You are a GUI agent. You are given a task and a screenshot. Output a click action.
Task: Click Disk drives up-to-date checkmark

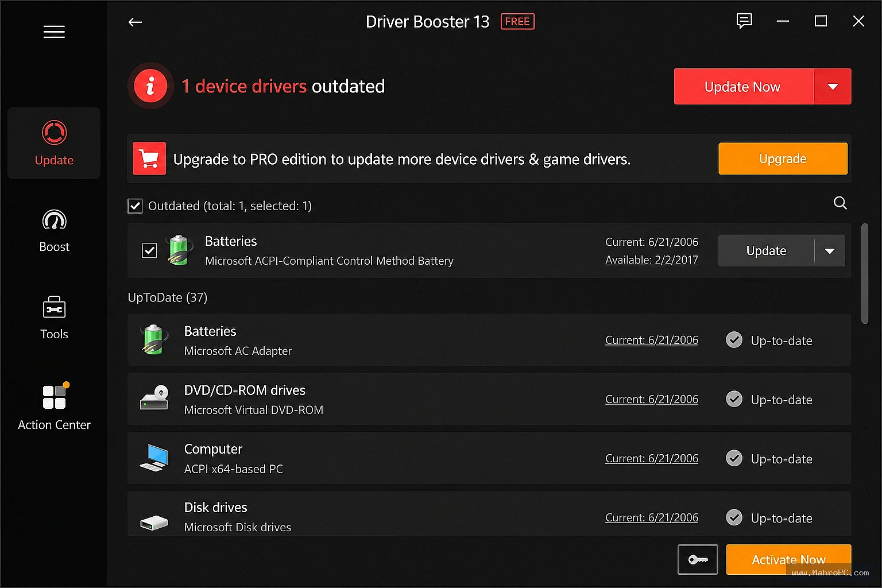pyautogui.click(x=734, y=517)
